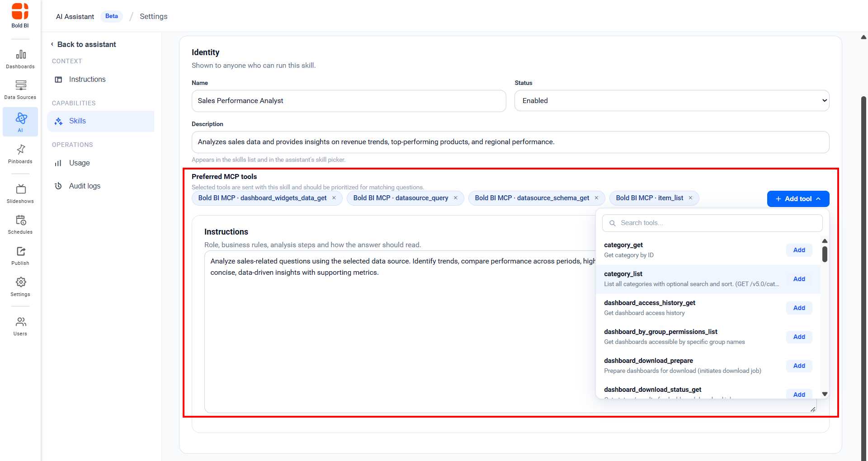Click the search magnifier icon in tools popup
The image size is (868, 461).
(x=613, y=223)
